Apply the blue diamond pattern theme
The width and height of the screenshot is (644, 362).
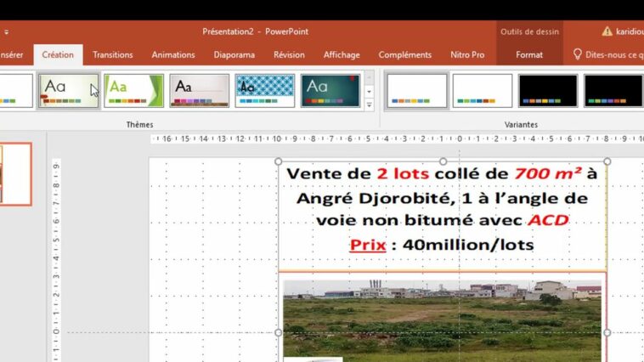tap(265, 91)
